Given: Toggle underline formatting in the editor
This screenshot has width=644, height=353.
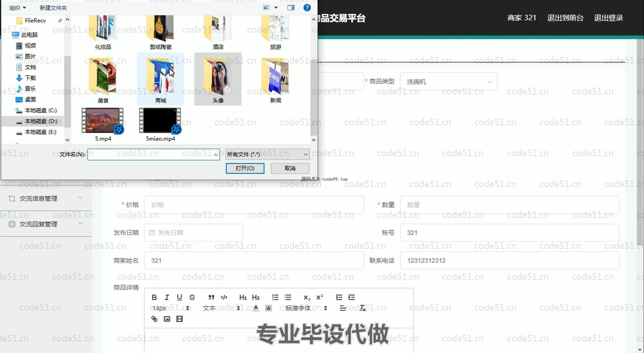Looking at the screenshot, I should point(179,297).
